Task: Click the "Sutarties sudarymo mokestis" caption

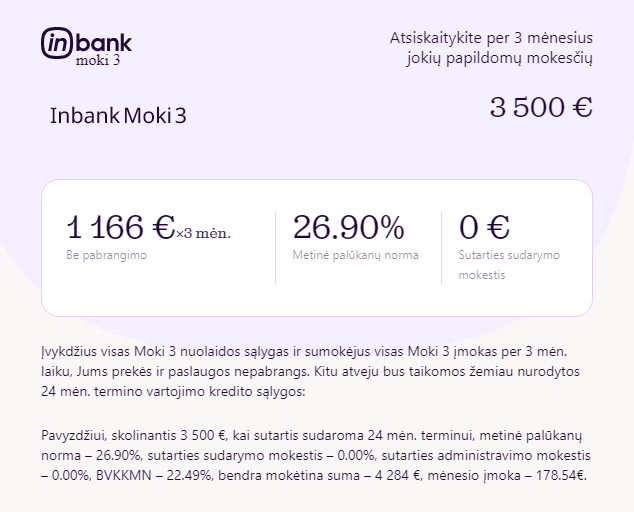Action: click(509, 264)
